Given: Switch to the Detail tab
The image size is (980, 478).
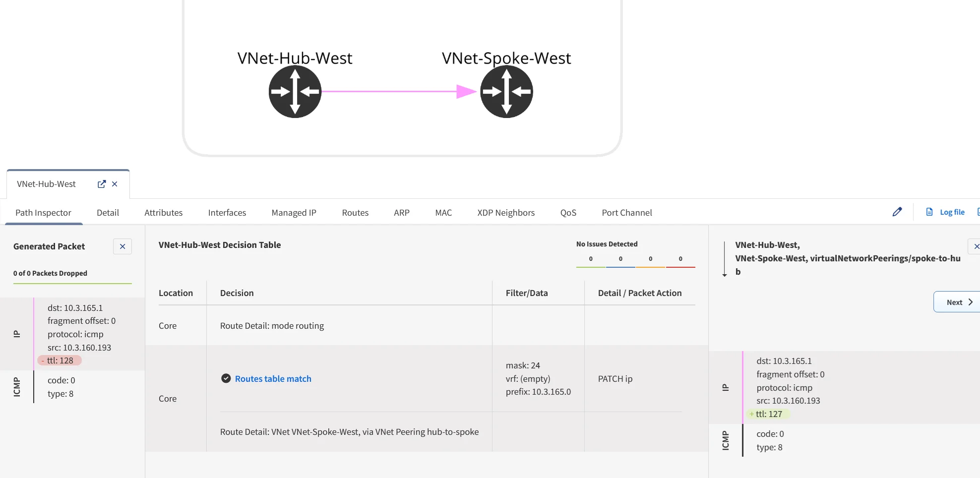Looking at the screenshot, I should pyautogui.click(x=108, y=213).
